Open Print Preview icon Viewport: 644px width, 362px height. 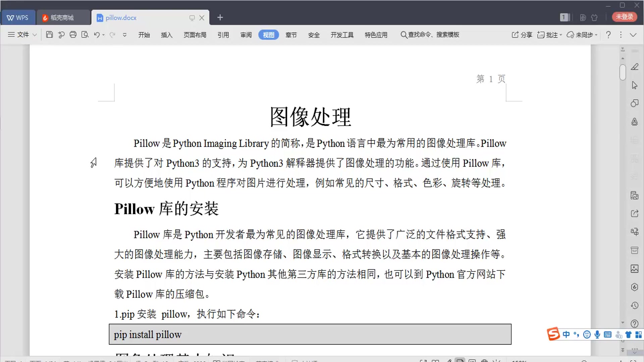click(85, 35)
